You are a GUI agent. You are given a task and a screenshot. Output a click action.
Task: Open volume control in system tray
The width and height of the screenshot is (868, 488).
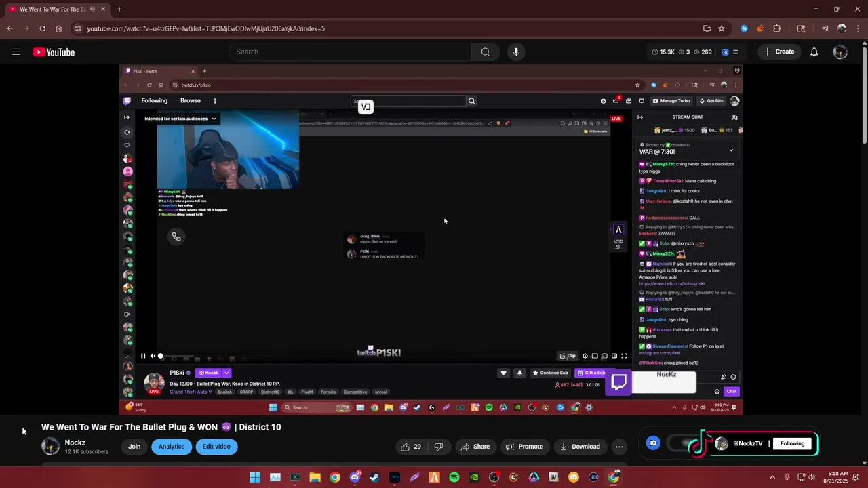click(x=812, y=477)
